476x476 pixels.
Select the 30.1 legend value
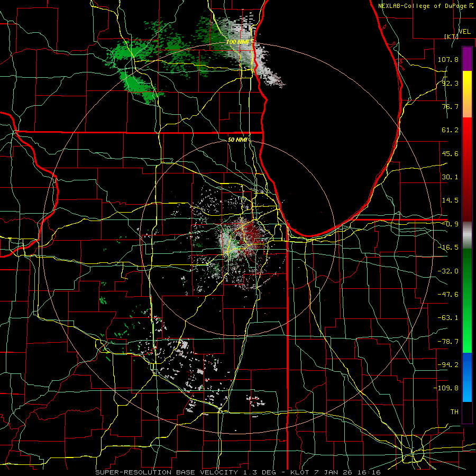tap(450, 177)
